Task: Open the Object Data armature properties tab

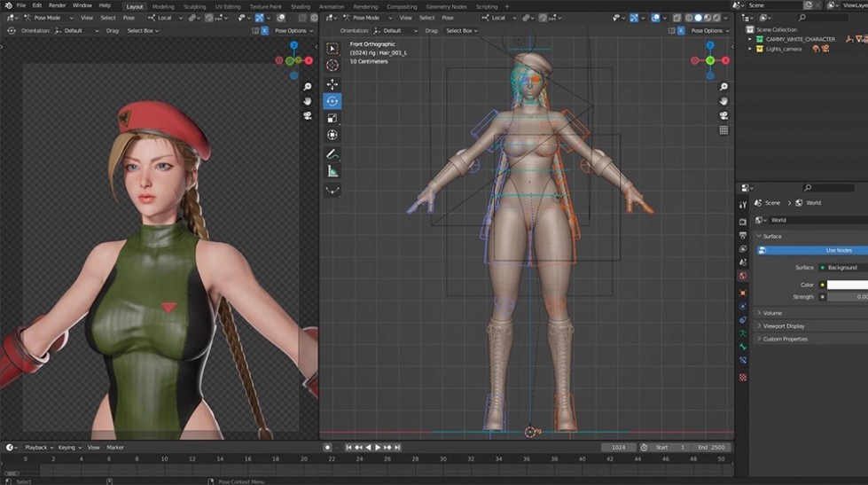Action: coord(743,333)
